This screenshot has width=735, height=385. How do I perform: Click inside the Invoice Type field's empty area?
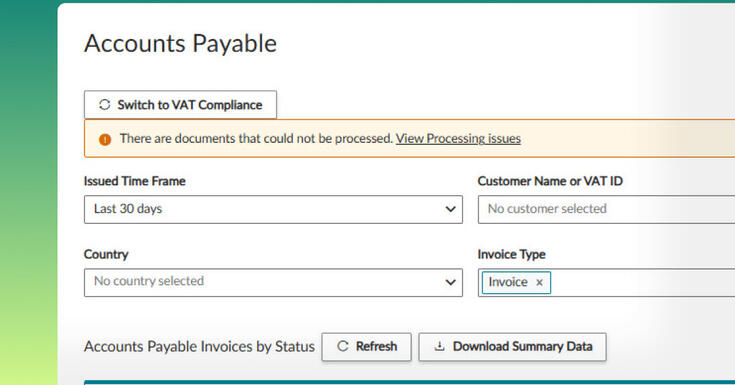(642, 282)
